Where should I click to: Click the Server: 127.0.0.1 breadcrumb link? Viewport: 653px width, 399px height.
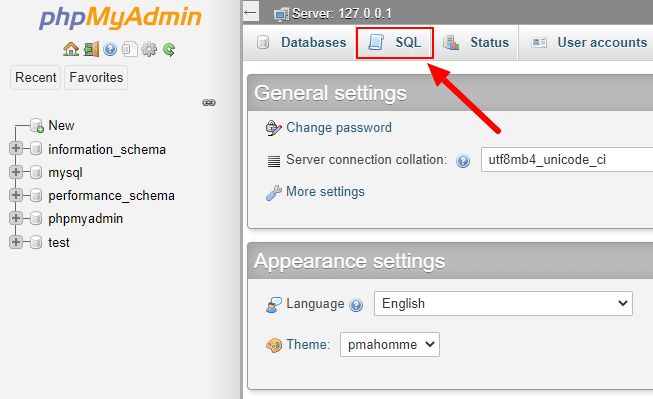341,14
